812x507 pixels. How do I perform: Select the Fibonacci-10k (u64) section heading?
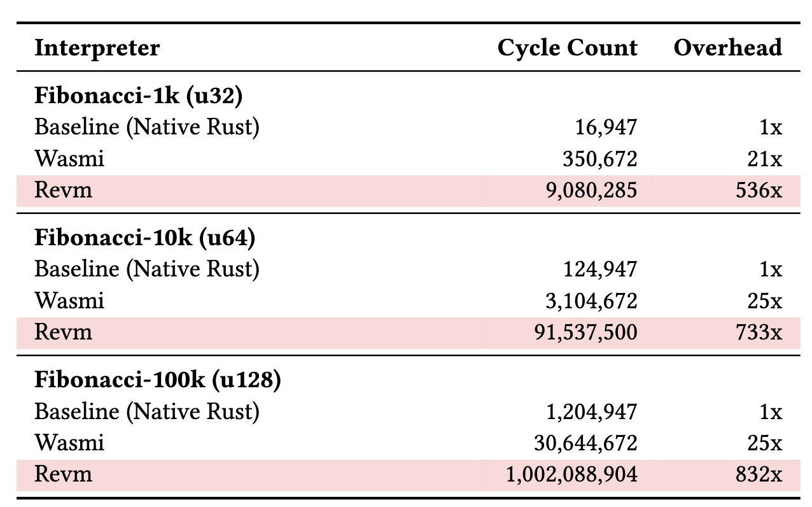(x=145, y=238)
